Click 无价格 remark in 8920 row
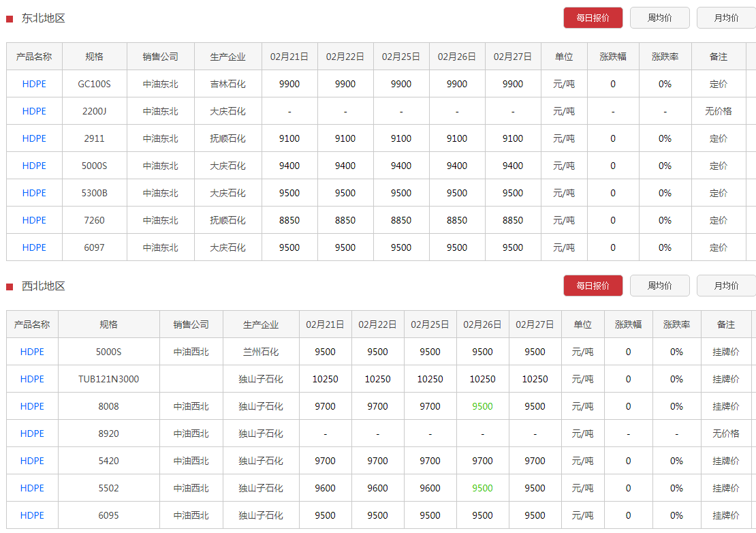 (725, 433)
